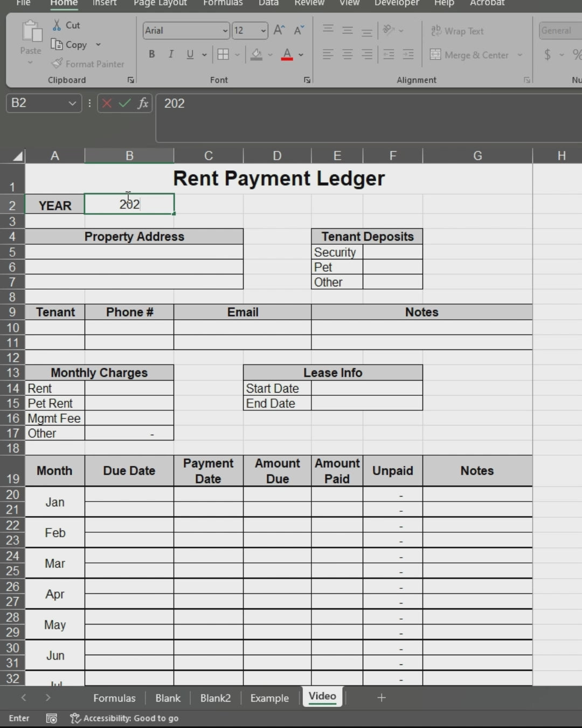Click the Cut scissors icon
582x728 pixels.
pos(57,25)
